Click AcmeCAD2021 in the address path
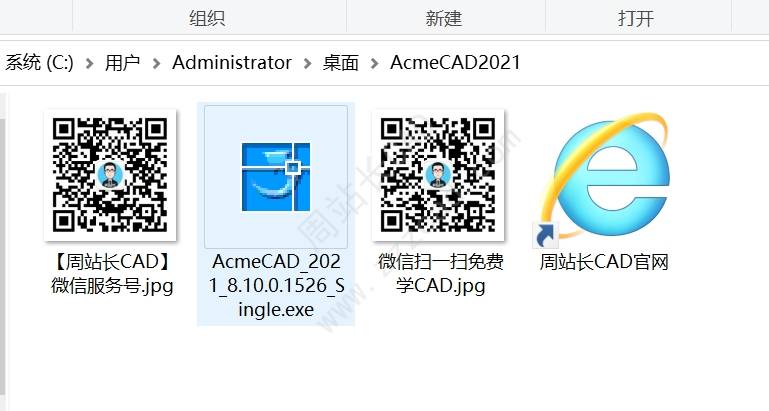This screenshot has width=769, height=411. coord(455,63)
